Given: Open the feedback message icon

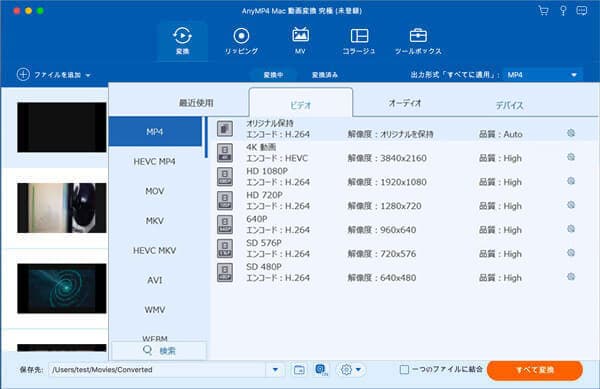Looking at the screenshot, I should 582,11.
